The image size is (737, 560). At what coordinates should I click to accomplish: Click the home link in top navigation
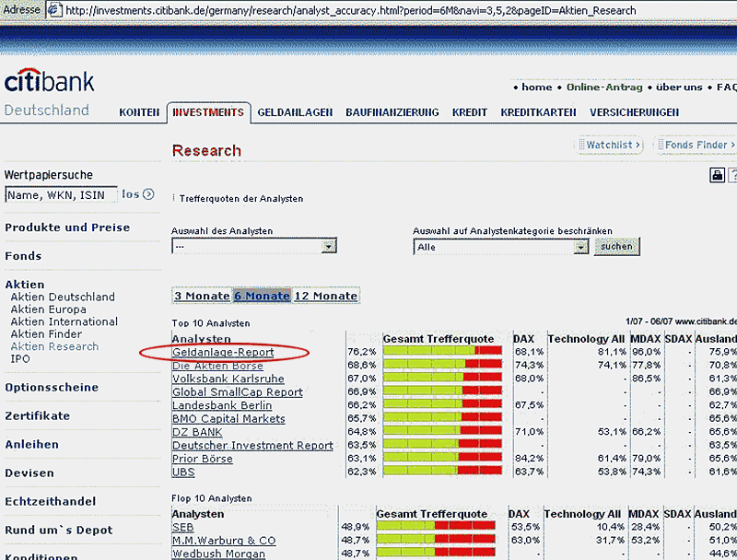pyautogui.click(x=537, y=87)
